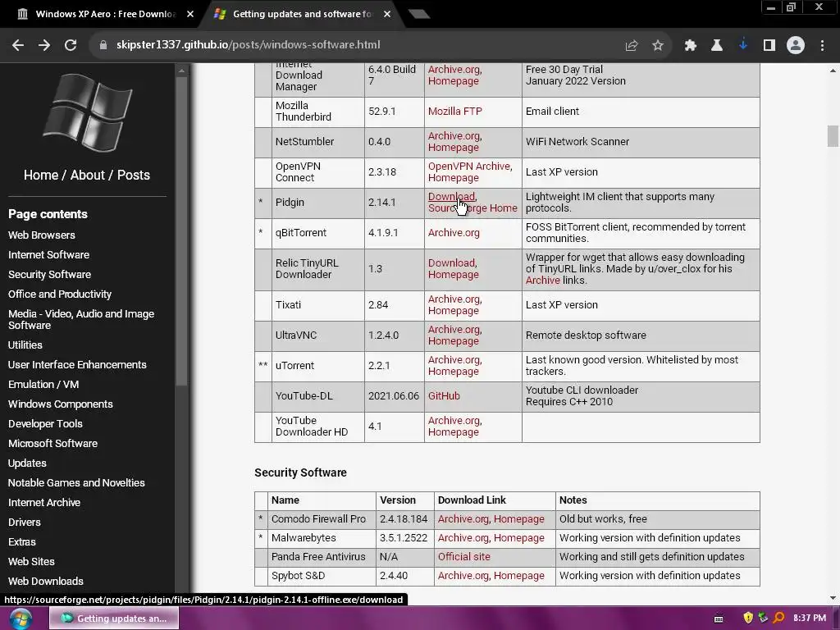Open qBitTorrent Archive.org link
The image size is (840, 630).
pyautogui.click(x=454, y=233)
